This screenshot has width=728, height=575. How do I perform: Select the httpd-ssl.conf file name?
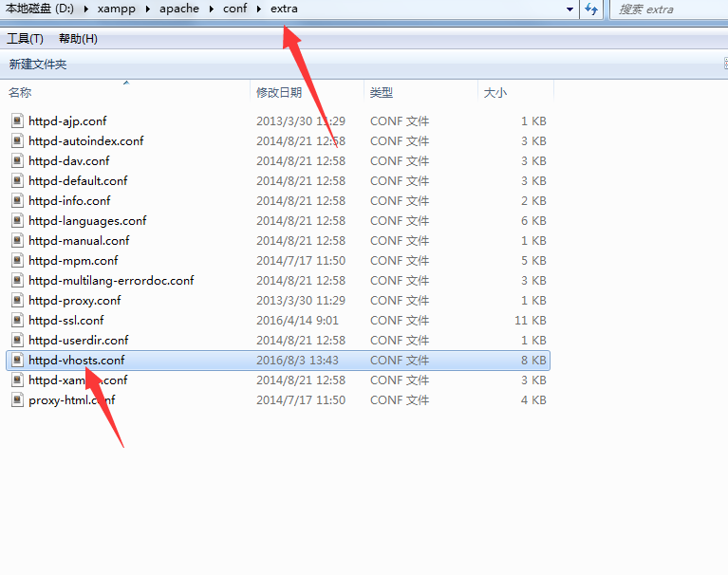coord(66,320)
